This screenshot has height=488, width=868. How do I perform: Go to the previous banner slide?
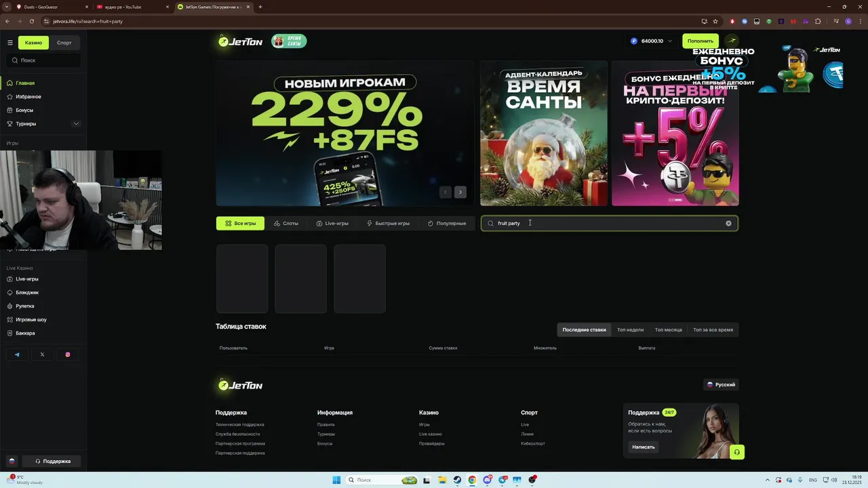446,192
